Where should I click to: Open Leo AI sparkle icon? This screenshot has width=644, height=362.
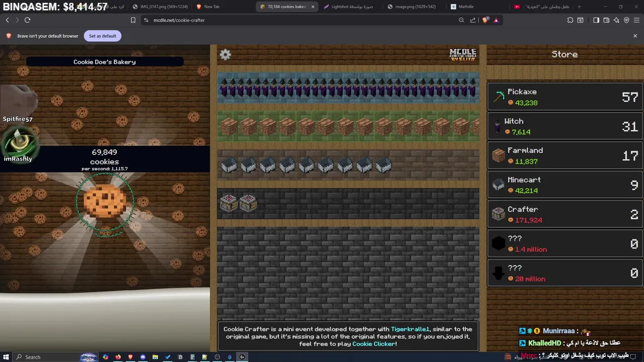616,20
